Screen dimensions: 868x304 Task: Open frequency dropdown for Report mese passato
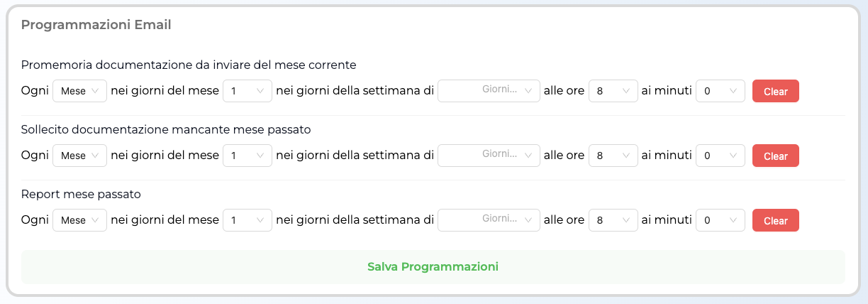[x=79, y=220]
